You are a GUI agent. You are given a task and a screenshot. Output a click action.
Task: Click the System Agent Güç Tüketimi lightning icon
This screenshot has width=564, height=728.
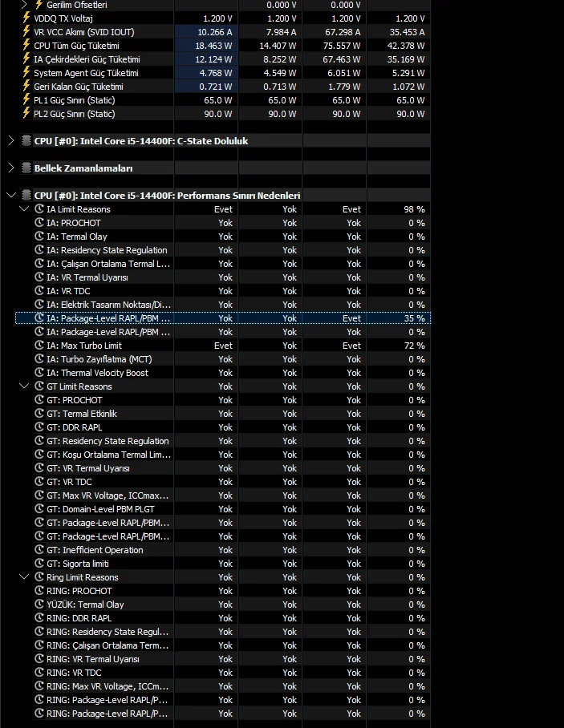tap(26, 72)
